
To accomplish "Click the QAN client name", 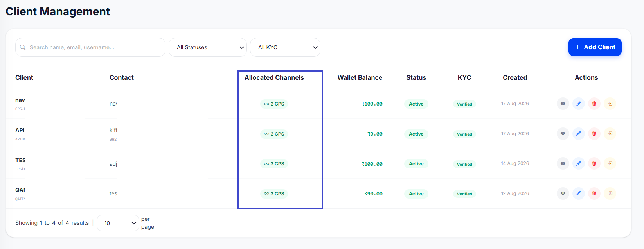I will click(20, 190).
